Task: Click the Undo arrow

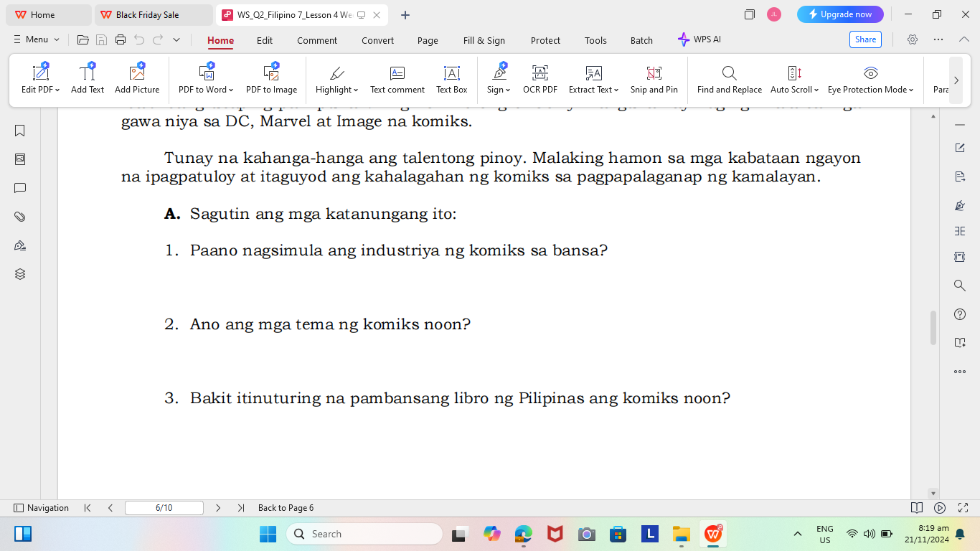Action: pyautogui.click(x=139, y=40)
